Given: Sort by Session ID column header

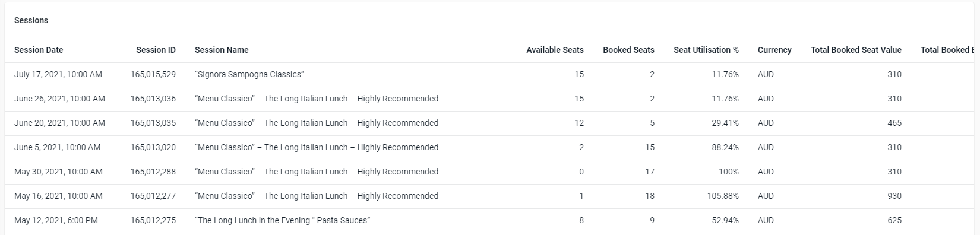Looking at the screenshot, I should click(x=156, y=50).
